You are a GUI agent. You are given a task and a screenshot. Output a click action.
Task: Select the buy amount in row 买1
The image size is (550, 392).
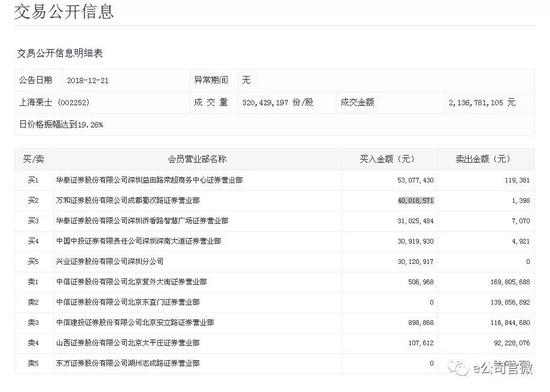click(416, 180)
